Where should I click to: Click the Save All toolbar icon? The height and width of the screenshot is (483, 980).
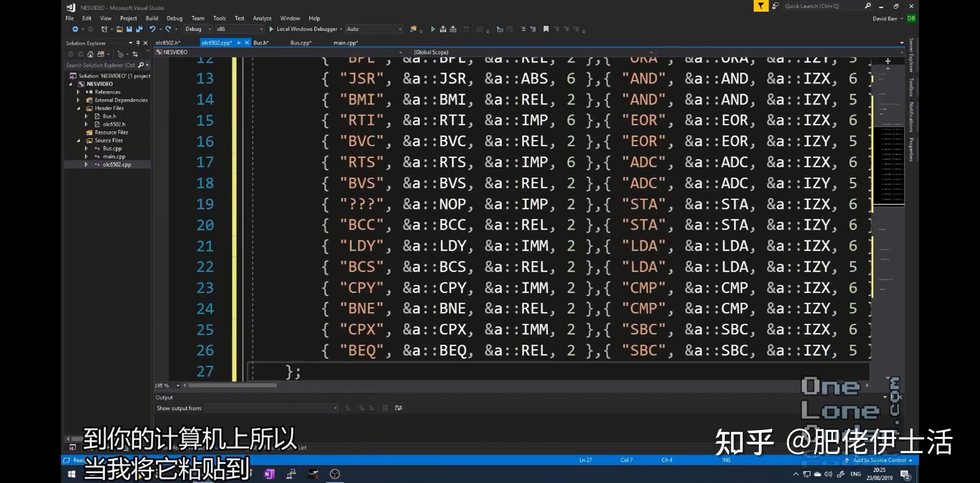139,29
